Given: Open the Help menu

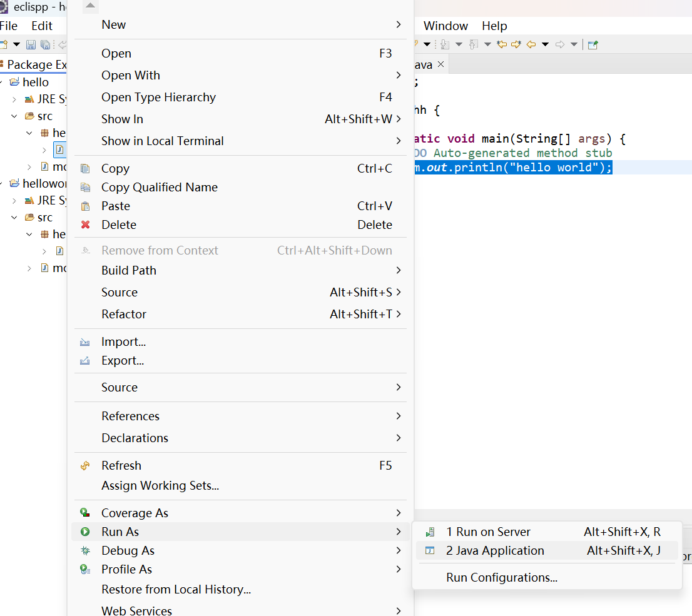Looking at the screenshot, I should click(x=494, y=26).
